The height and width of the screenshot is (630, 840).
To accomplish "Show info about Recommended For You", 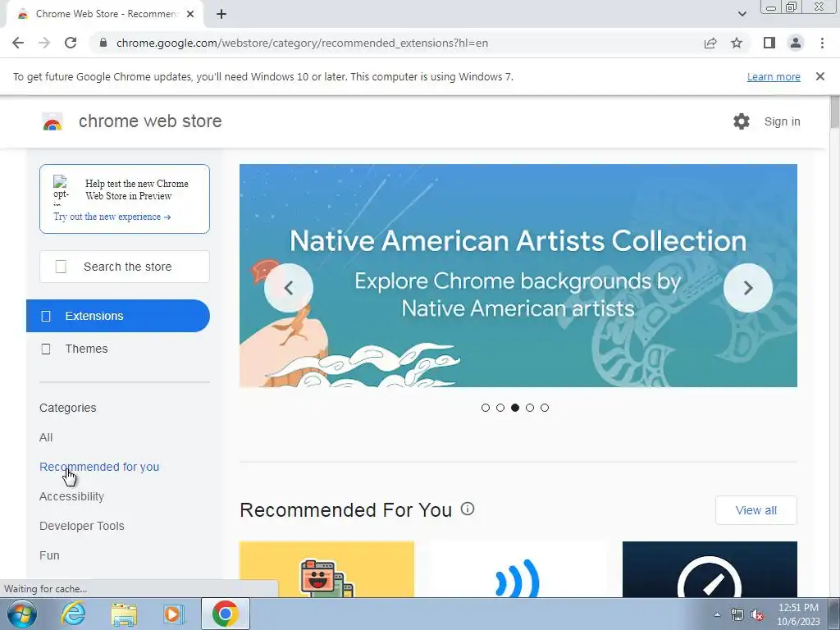I will point(468,509).
